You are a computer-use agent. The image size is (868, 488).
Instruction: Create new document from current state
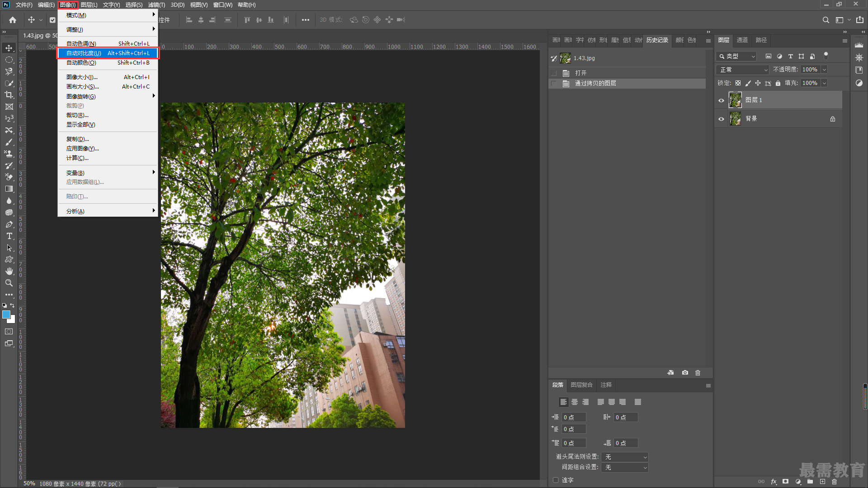click(670, 373)
